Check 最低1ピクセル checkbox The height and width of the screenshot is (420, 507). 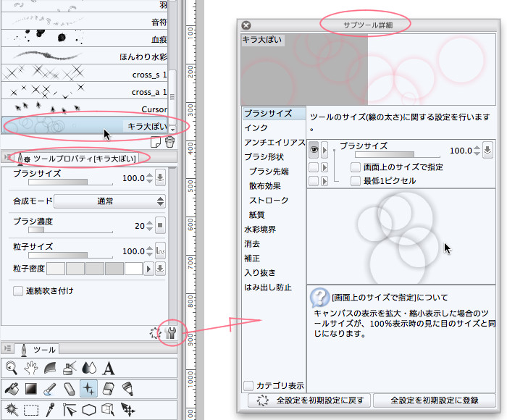pos(356,181)
